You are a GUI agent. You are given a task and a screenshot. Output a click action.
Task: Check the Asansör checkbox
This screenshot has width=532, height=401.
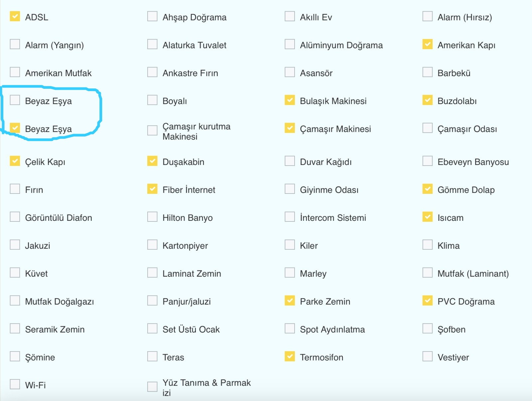(x=290, y=72)
